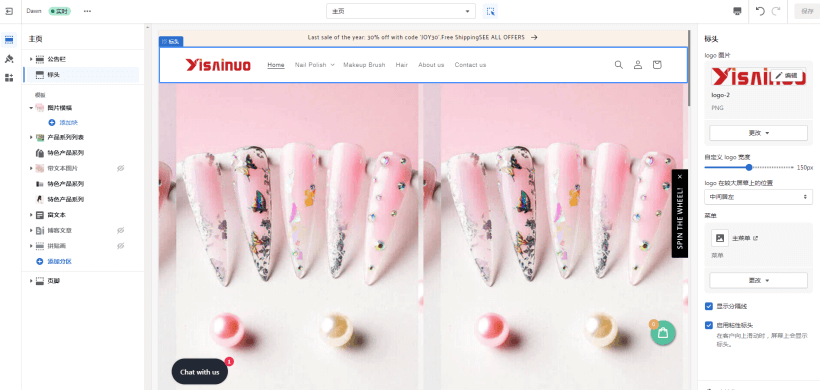
Task: Click Home in the store navigation
Action: [x=276, y=65]
